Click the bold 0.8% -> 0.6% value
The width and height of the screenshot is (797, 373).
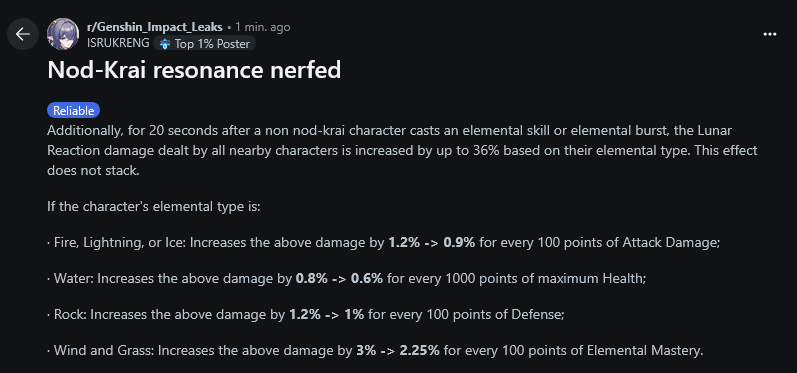coord(339,279)
